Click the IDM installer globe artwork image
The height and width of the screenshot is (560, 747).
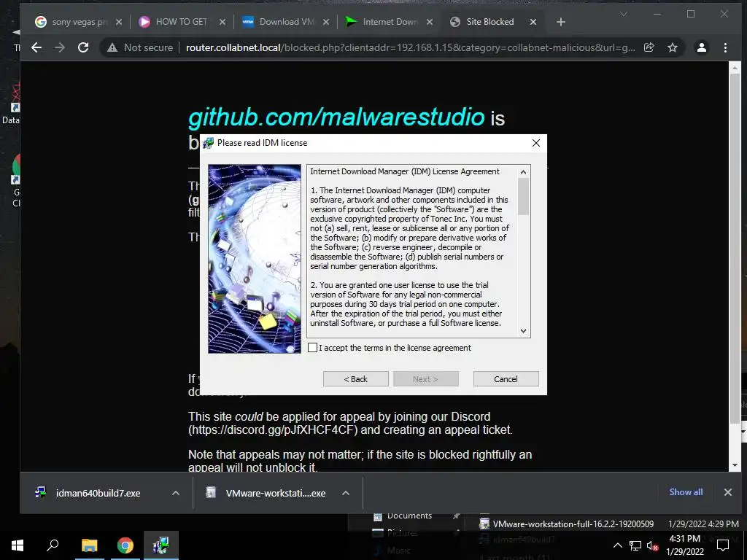tap(255, 259)
